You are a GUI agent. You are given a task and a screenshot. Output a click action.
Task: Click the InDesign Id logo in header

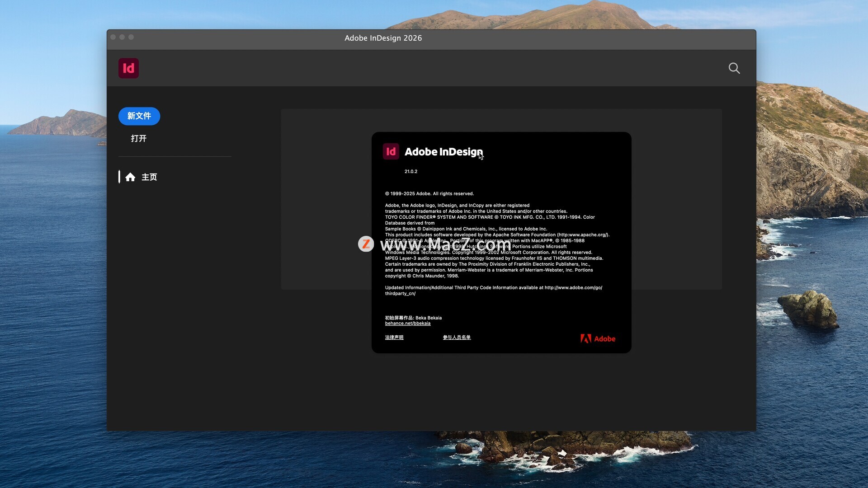click(128, 68)
